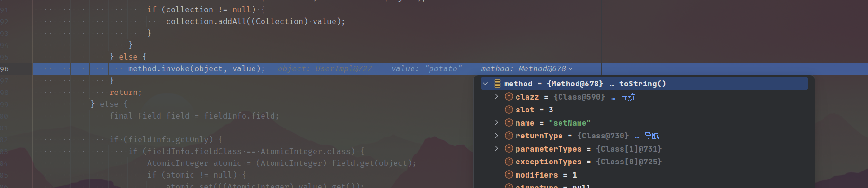The image size is (868, 188).
Task: Click the field icon beside returnType
Action: (x=509, y=136)
